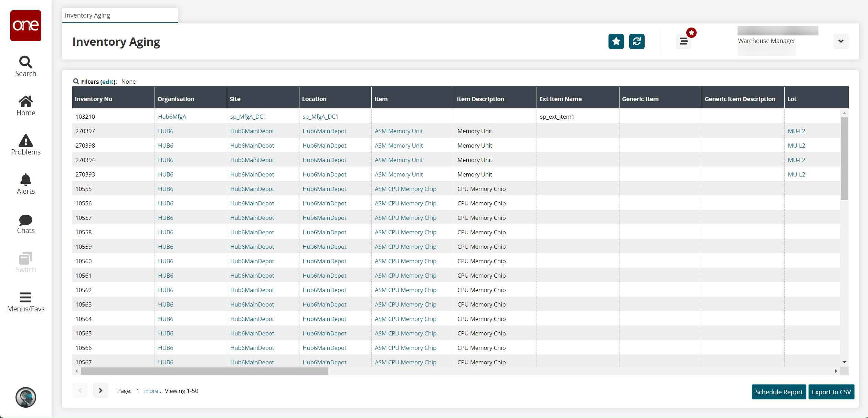Expand the Warehouse Manager user dropdown
This screenshot has width=868, height=418.
(841, 41)
